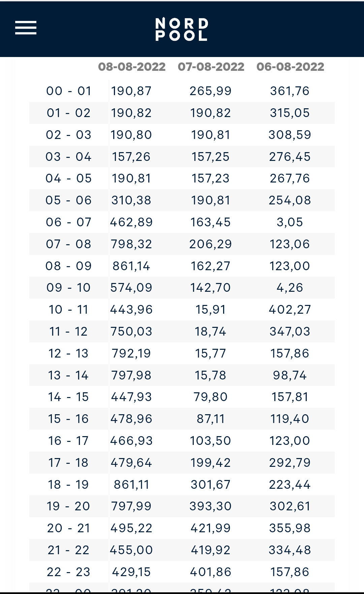The image size is (364, 594).
Task: Select the 08-08-2022 column header
Action: (x=132, y=67)
